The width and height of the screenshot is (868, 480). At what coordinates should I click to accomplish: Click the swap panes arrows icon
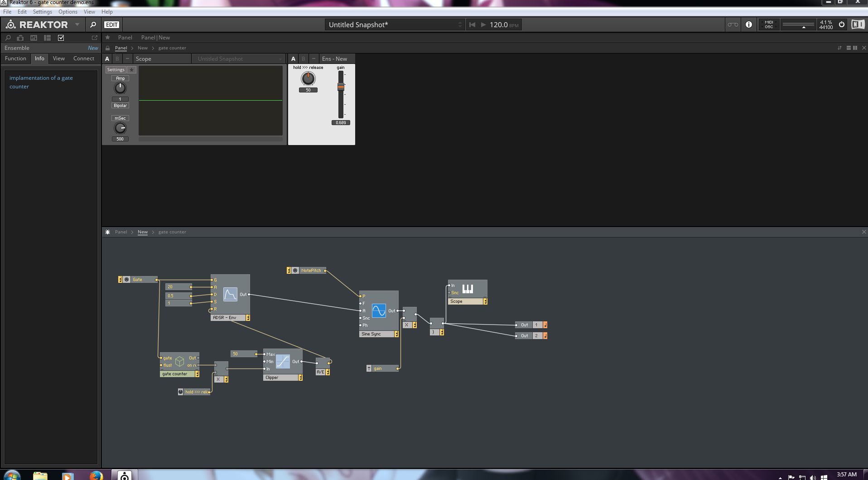pyautogui.click(x=839, y=48)
